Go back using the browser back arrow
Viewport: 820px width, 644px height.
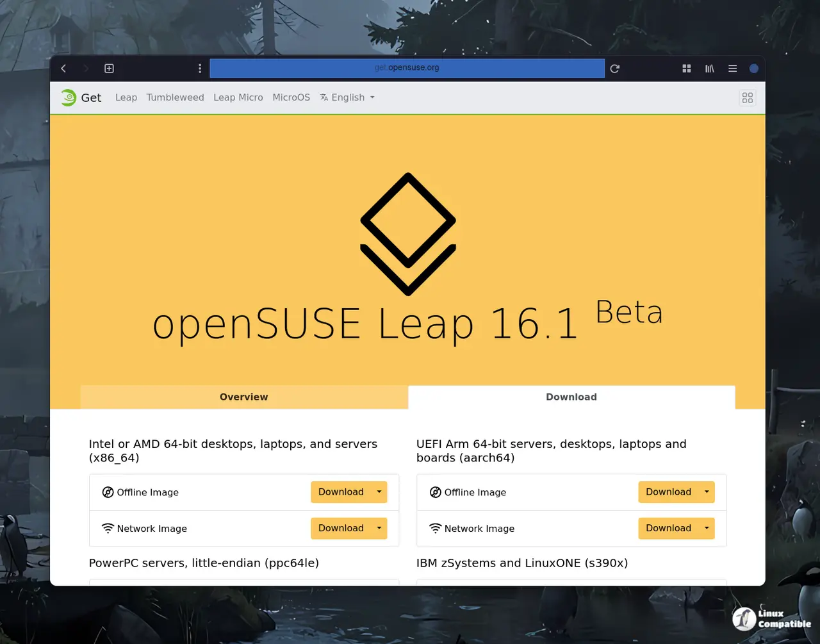pos(63,69)
